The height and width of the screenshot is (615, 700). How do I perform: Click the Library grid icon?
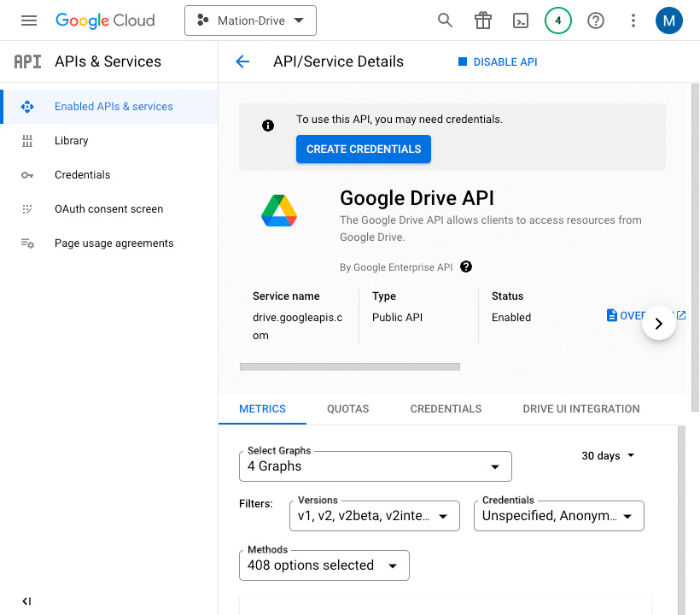click(x=27, y=141)
